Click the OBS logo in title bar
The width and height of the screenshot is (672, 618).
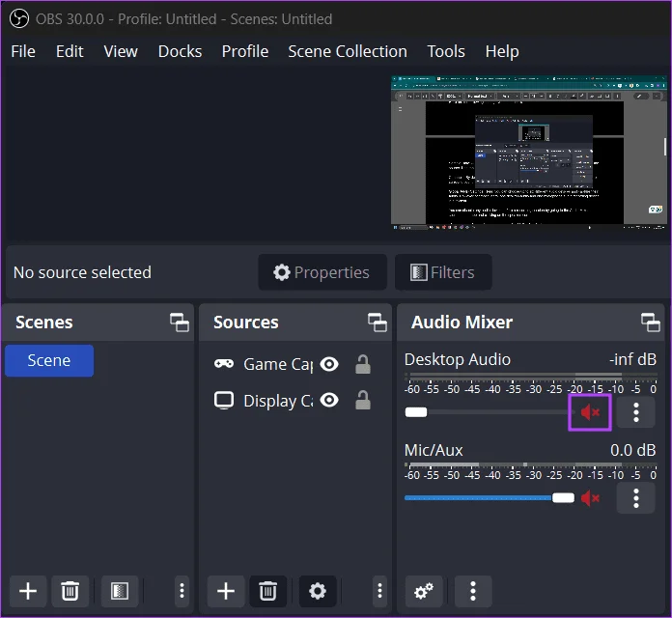19,19
